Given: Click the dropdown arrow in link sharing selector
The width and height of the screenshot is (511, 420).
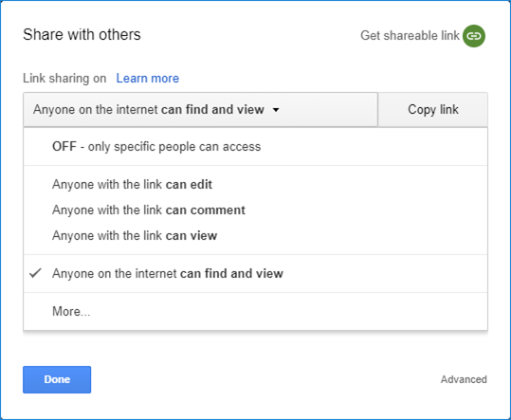Looking at the screenshot, I should [276, 110].
